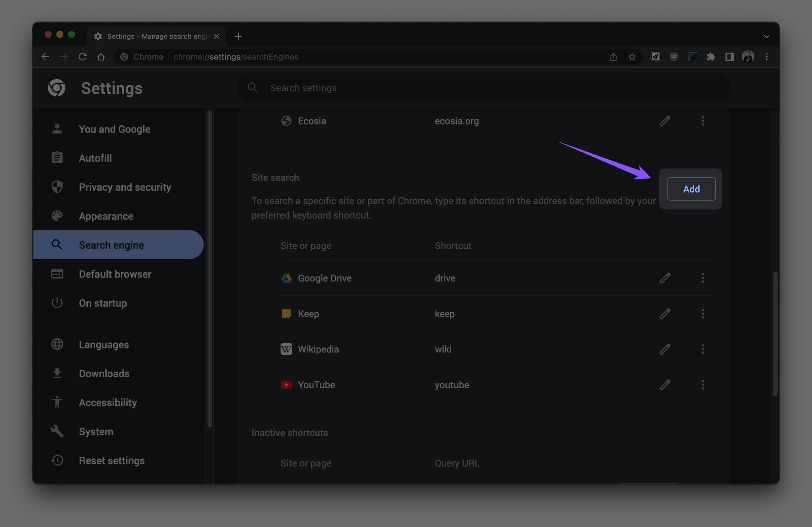The image size is (812, 527).
Task: Click the Add site search button
Action: 691,189
